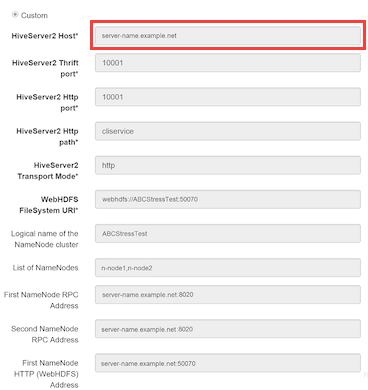The height and width of the screenshot is (390, 368).
Task: Click the HiveServer2 Http port field
Action: [x=228, y=97]
